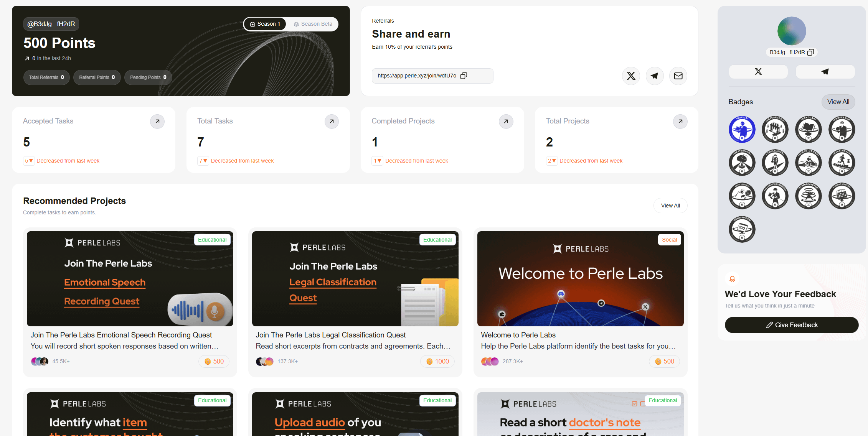Share referral via X icon in Referrals card

click(x=631, y=76)
